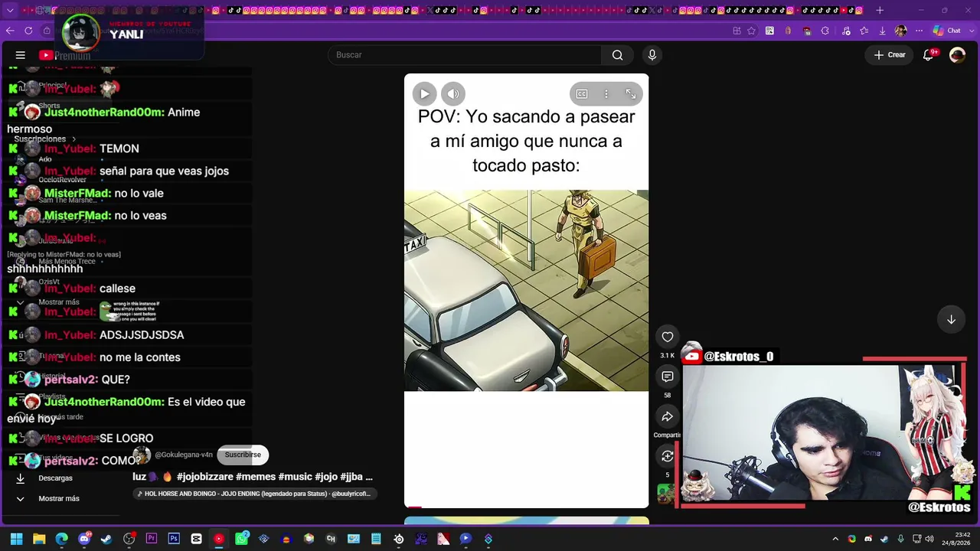Share the Short
Screen dimensions: 980x551
coord(668,416)
